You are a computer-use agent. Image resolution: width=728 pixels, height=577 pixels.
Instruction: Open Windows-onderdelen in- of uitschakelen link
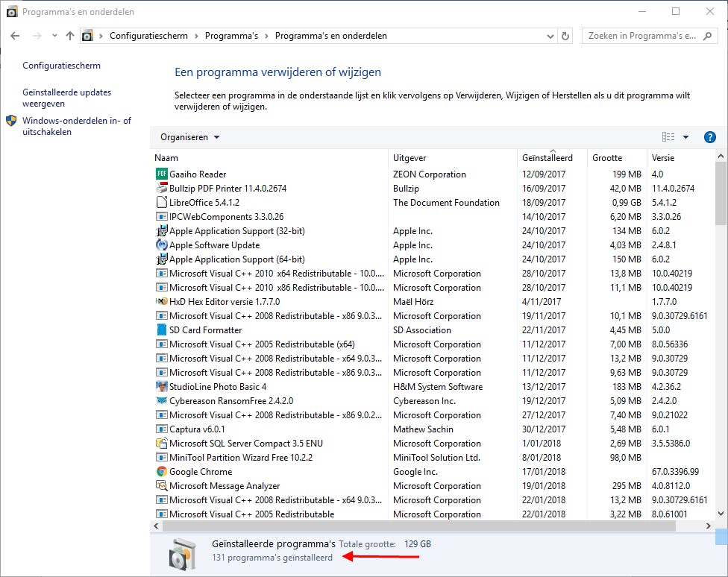click(x=77, y=126)
